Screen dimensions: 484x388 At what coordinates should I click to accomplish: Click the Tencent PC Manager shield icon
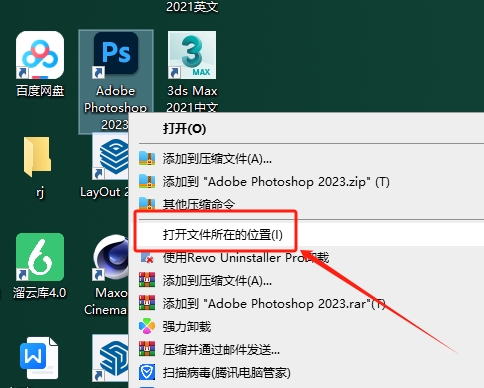[x=147, y=372]
